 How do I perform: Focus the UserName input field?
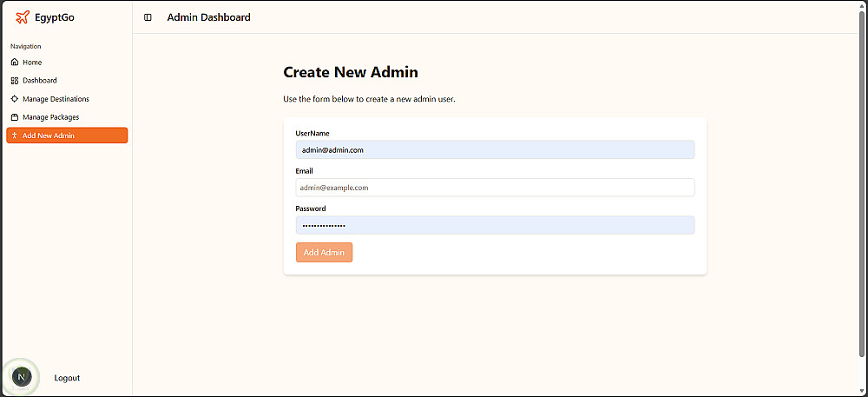(495, 149)
